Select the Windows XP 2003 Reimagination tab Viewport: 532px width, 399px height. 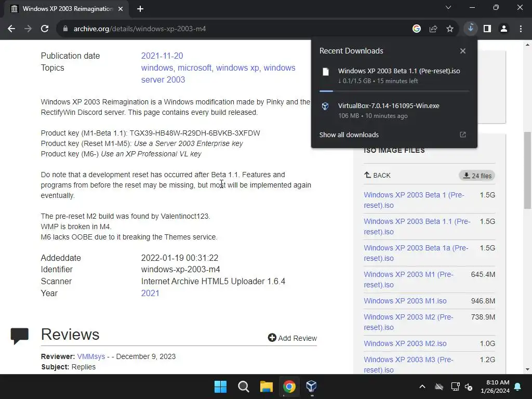67,9
